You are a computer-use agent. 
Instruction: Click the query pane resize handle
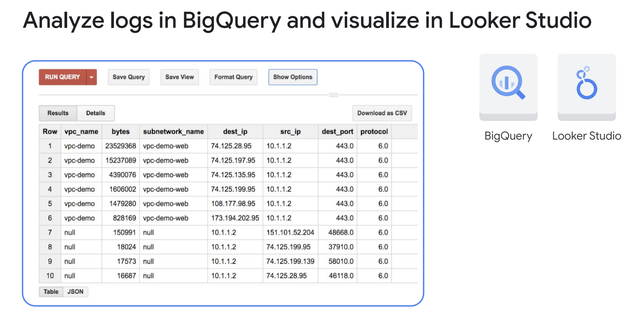pos(333,95)
